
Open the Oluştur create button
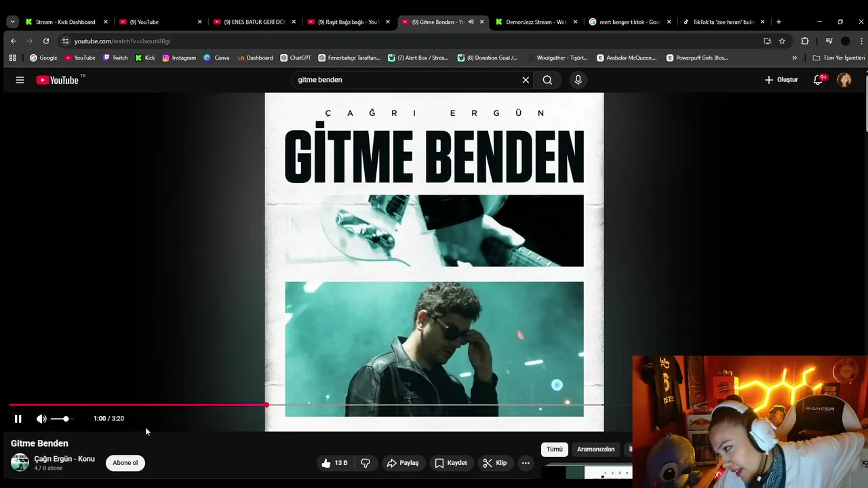point(781,80)
